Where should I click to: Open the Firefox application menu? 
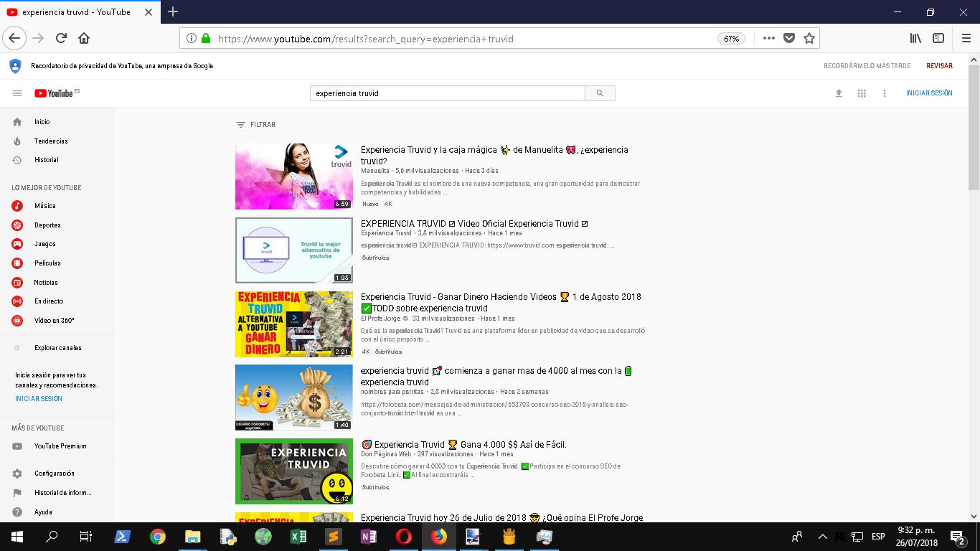pos(966,39)
